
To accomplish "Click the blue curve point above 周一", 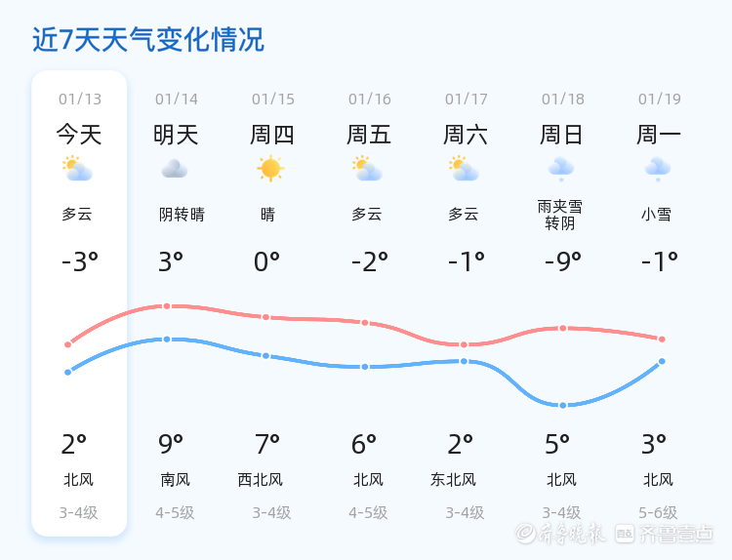I will 662,362.
